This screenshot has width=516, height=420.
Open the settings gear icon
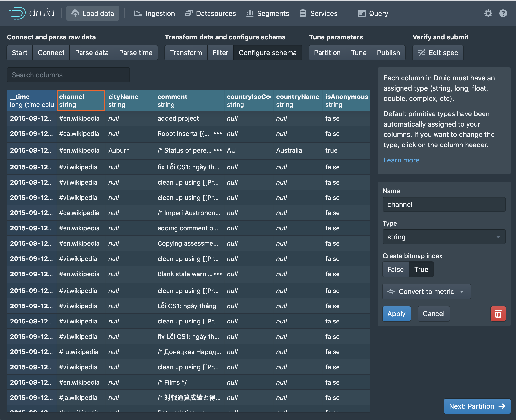pyautogui.click(x=488, y=13)
